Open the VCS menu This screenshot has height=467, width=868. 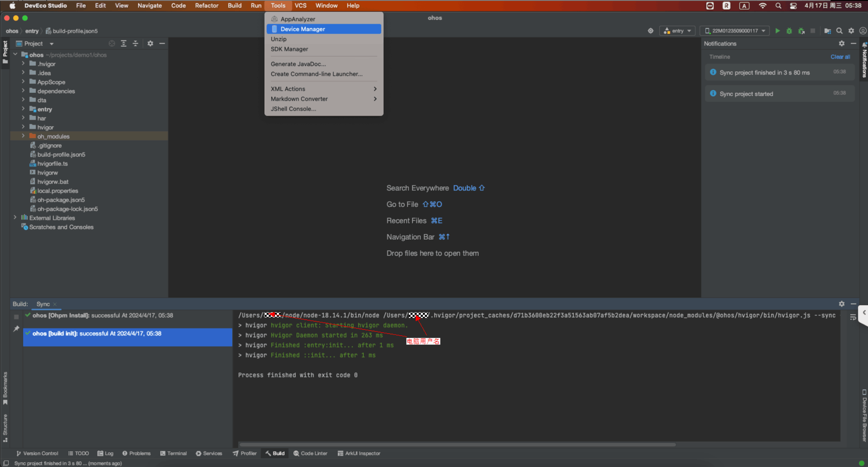[x=300, y=6]
